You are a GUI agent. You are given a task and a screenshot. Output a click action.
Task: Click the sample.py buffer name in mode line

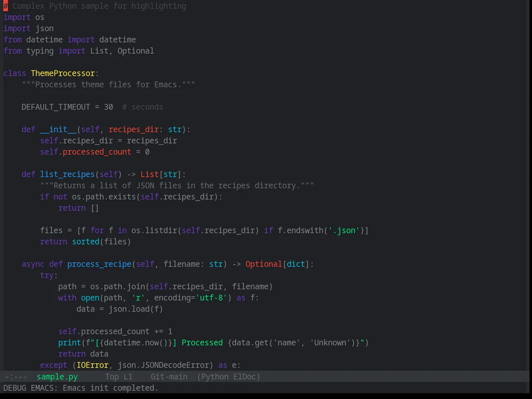(57, 377)
